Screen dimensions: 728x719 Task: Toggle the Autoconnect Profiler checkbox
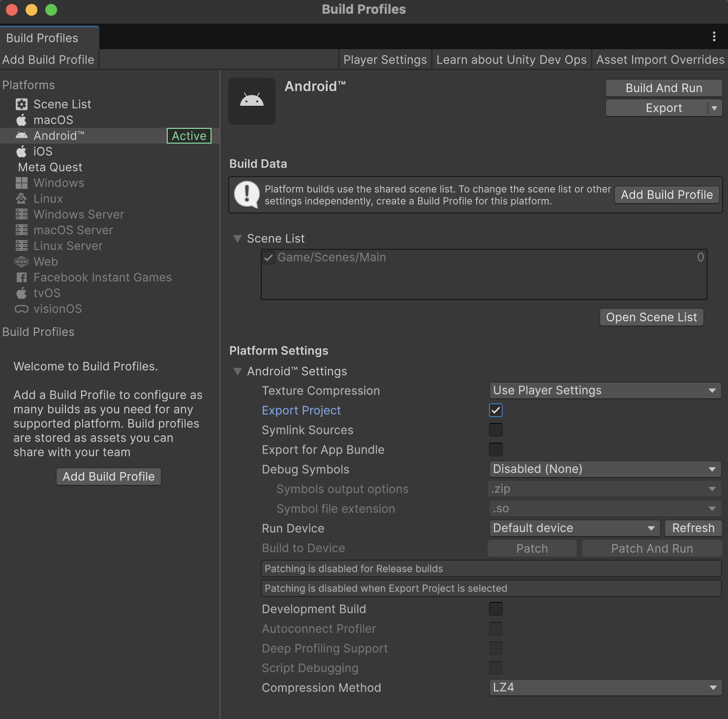pyautogui.click(x=496, y=629)
